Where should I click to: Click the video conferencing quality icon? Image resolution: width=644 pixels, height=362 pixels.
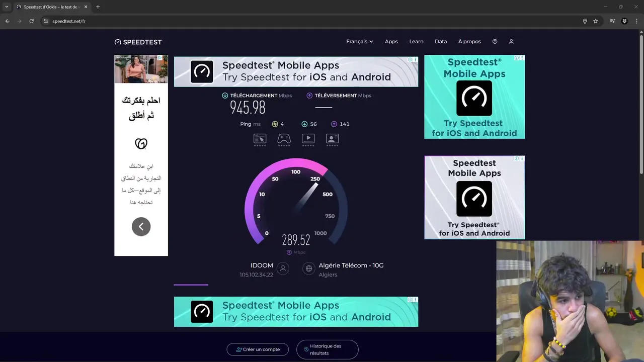(x=332, y=139)
